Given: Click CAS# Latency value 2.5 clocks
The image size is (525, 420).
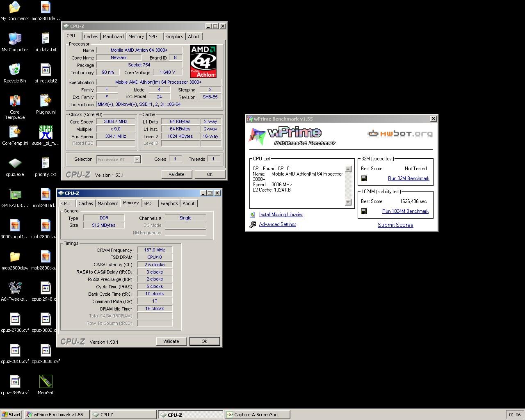Looking at the screenshot, I should (155, 265).
